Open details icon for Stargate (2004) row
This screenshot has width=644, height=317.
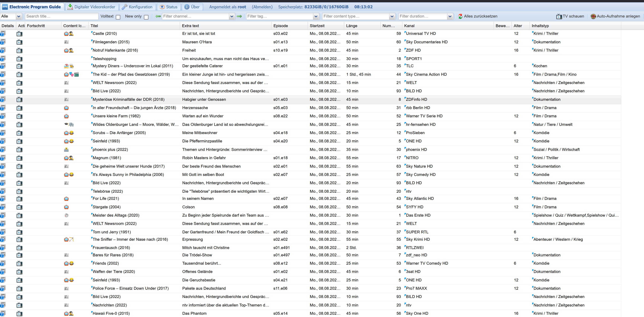pos(3,207)
